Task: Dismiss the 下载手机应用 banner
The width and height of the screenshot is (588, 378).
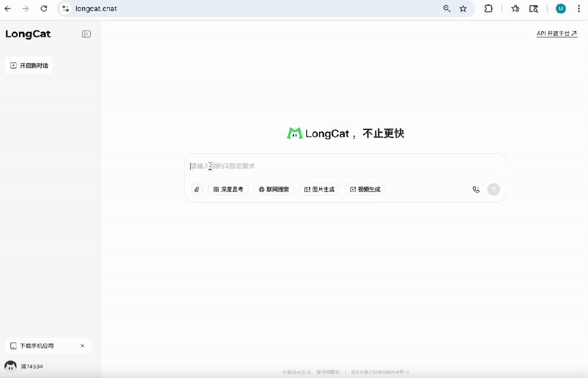Action: click(82, 345)
